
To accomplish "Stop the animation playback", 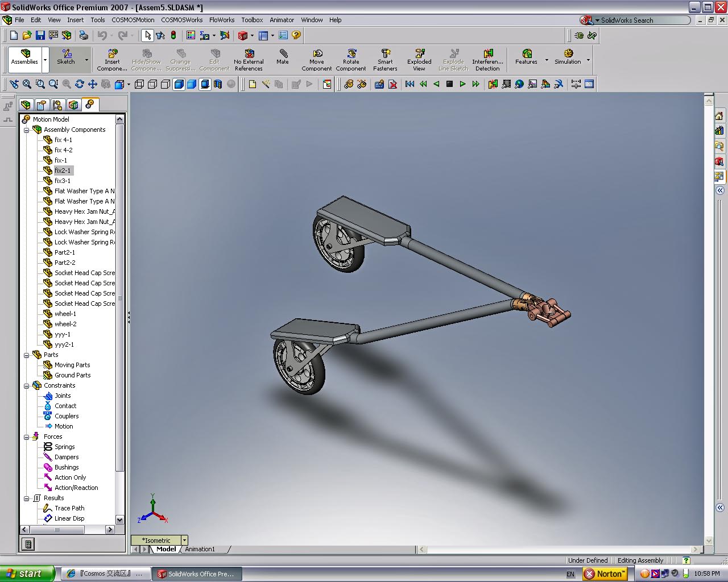I will 449,84.
